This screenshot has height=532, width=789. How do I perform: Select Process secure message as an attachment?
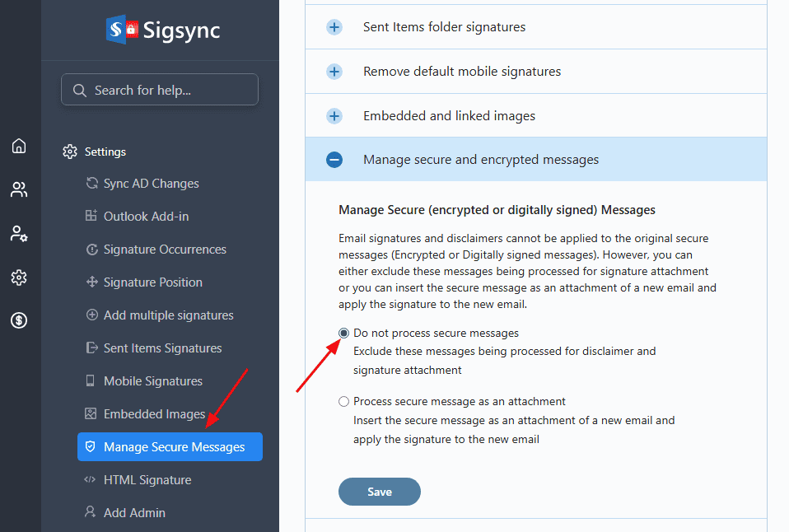344,402
